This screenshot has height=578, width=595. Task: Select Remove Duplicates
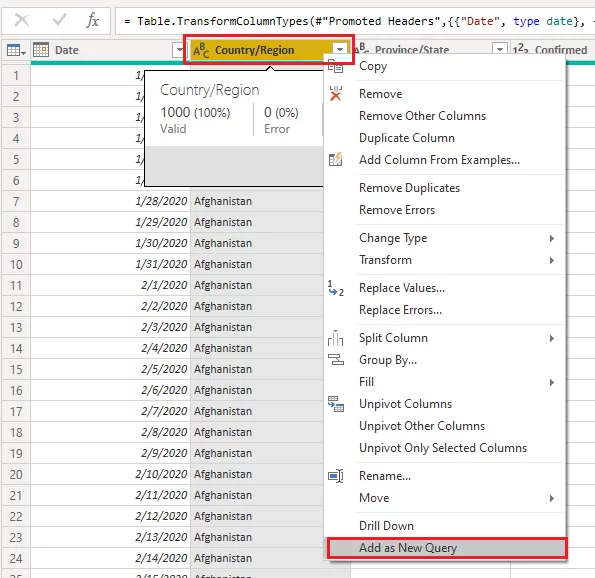(x=445, y=188)
